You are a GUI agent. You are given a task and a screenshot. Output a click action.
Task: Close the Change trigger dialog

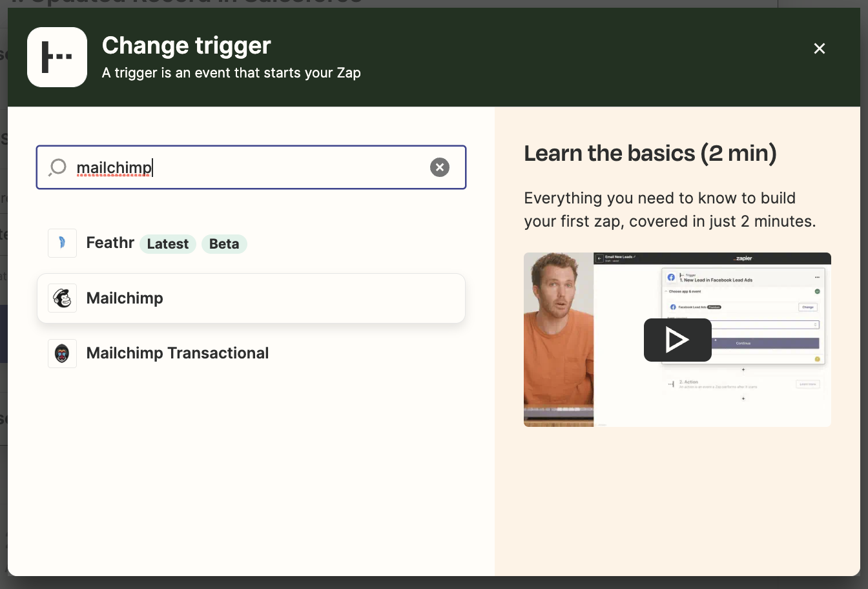pos(820,48)
